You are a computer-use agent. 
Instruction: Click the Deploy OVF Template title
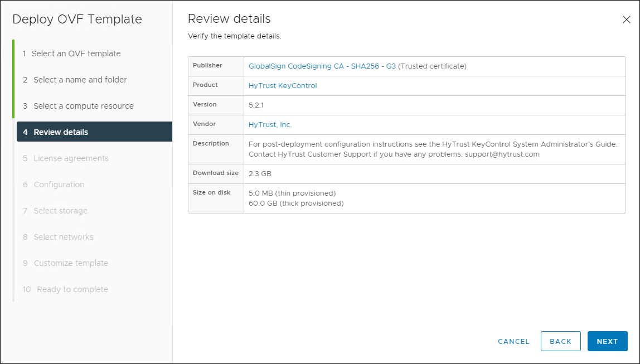click(x=77, y=19)
